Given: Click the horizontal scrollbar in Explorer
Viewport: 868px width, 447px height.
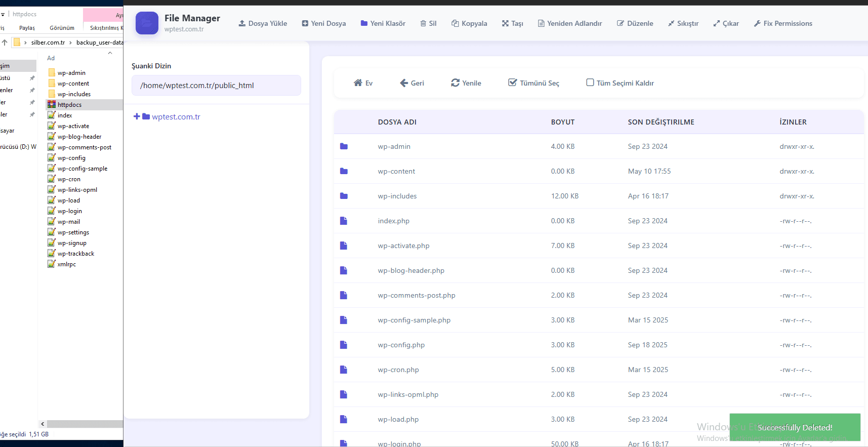Looking at the screenshot, I should (x=84, y=424).
